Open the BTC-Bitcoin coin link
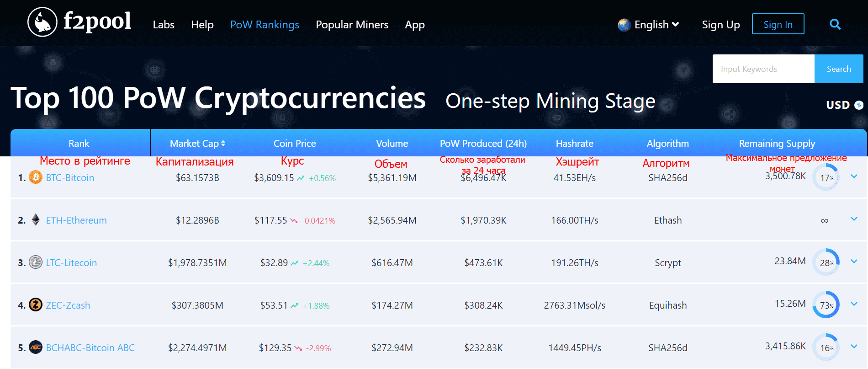Image resolution: width=868 pixels, height=369 pixels. [70, 177]
